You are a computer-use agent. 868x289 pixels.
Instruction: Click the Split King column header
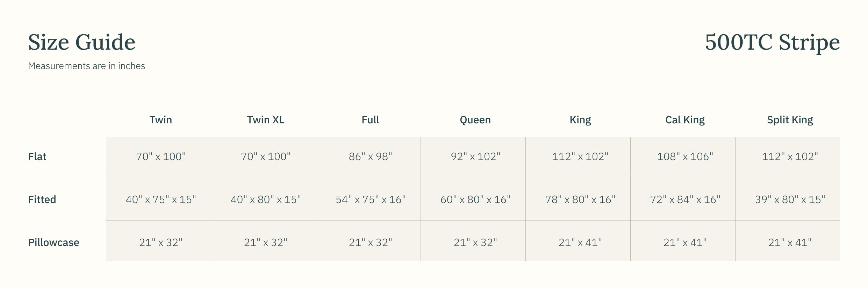point(790,120)
